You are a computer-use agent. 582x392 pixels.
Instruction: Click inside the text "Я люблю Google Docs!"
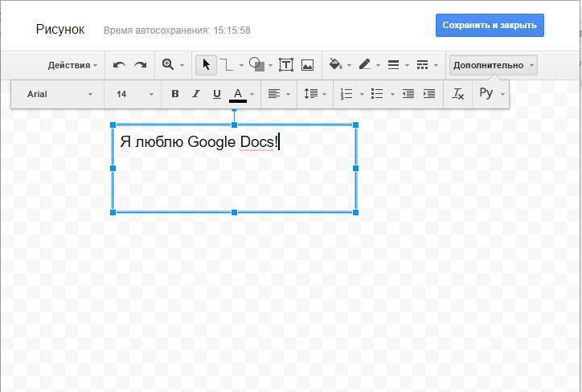pos(199,142)
